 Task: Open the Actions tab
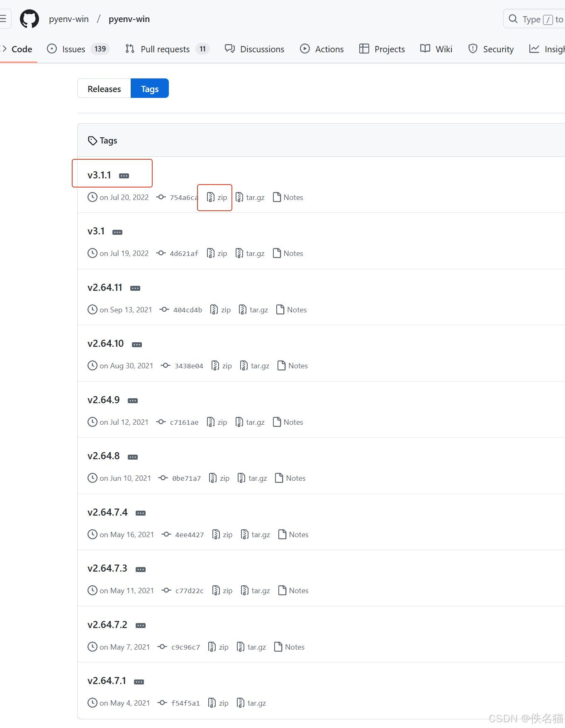321,49
